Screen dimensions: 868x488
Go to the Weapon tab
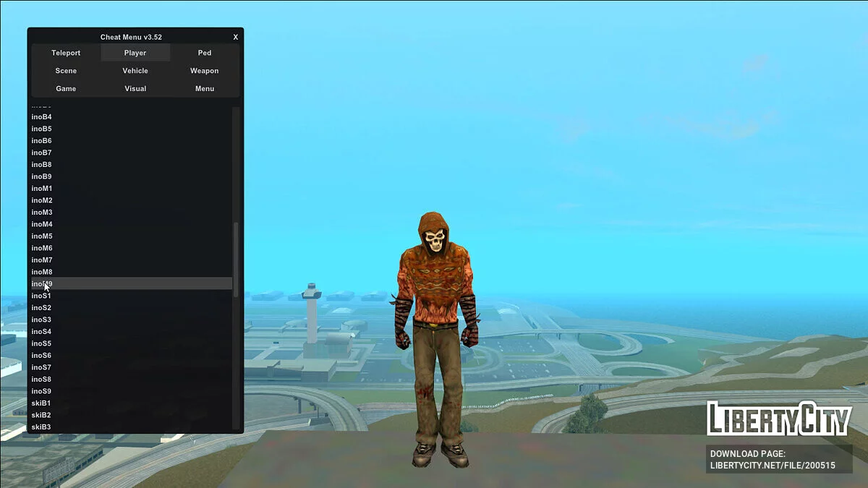tap(205, 71)
